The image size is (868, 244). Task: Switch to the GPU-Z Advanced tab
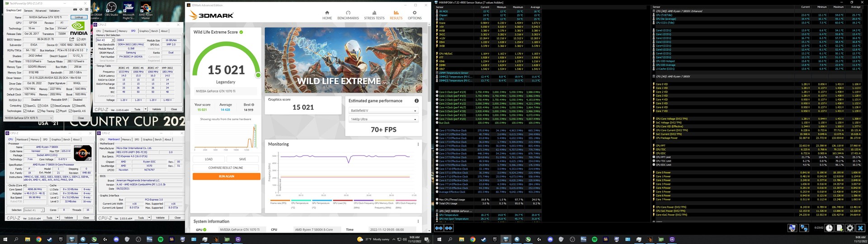[x=41, y=10]
